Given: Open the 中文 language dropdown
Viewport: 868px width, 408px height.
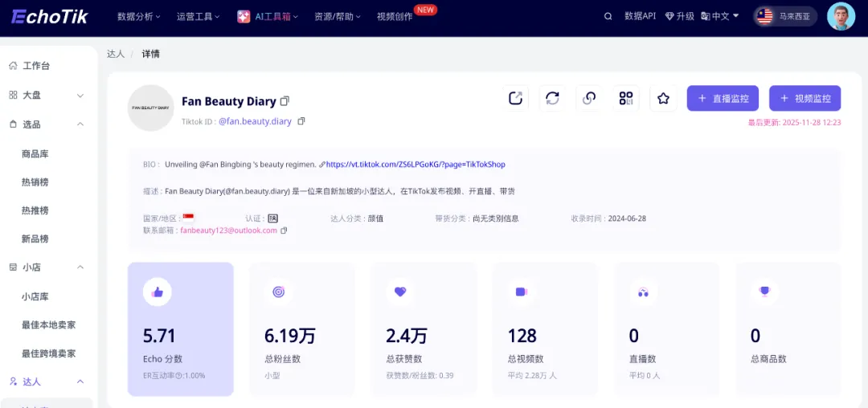Looking at the screenshot, I should point(719,16).
